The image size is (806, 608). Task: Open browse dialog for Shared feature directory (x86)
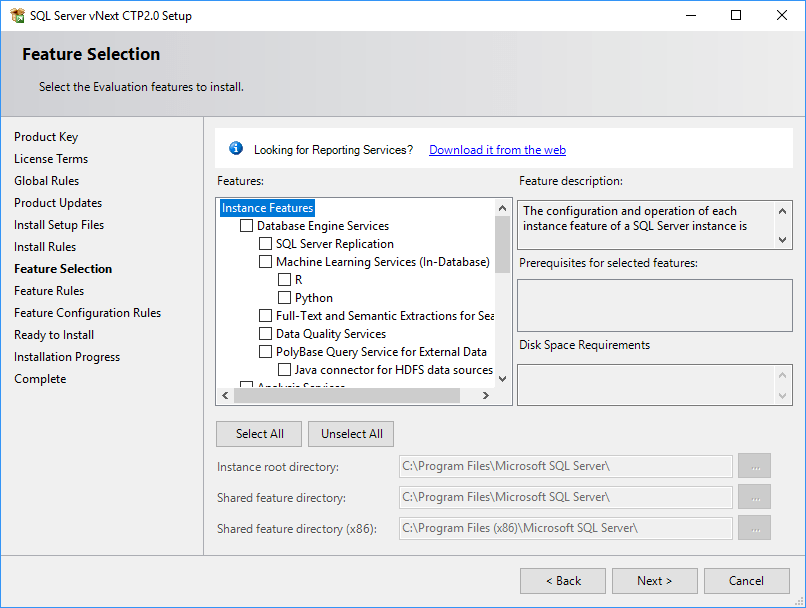click(x=755, y=528)
